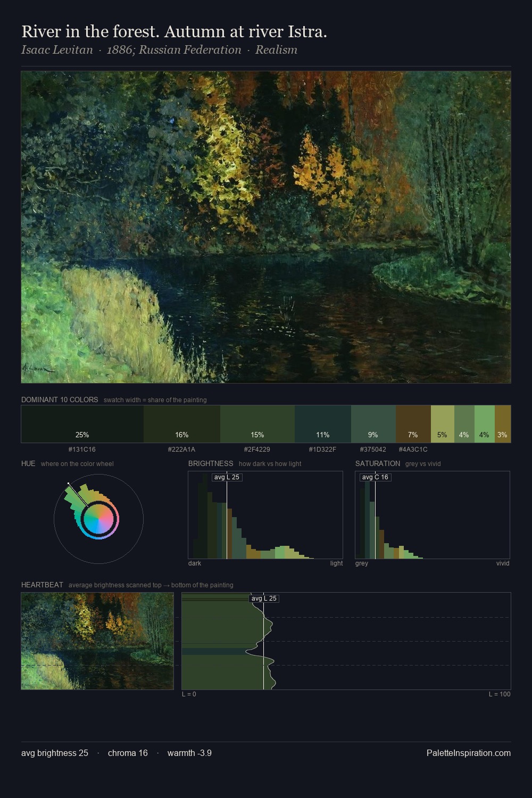Screen dimensions: 532x798
Task: Click the 5% olive yellow swatch
Action: pos(443,424)
